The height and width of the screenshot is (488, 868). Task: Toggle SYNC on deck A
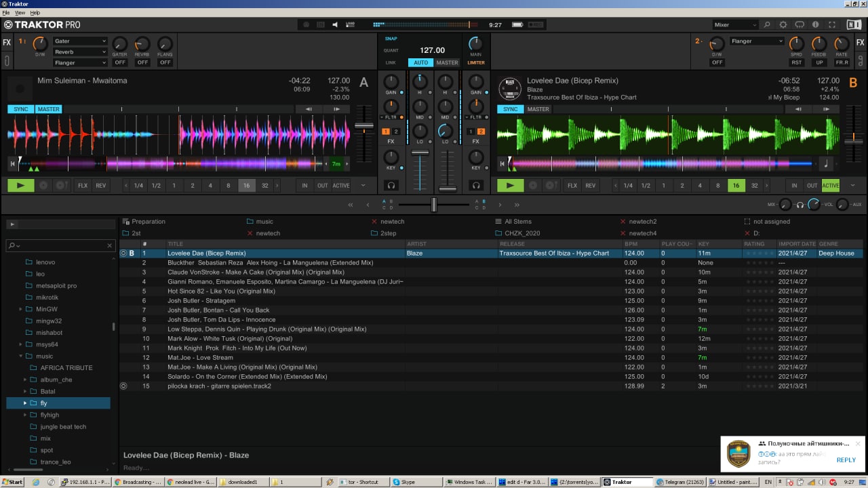(x=21, y=109)
